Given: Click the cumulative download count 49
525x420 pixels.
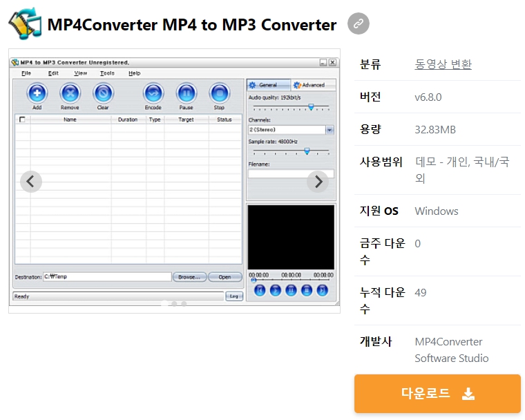Looking at the screenshot, I should pyautogui.click(x=421, y=293).
